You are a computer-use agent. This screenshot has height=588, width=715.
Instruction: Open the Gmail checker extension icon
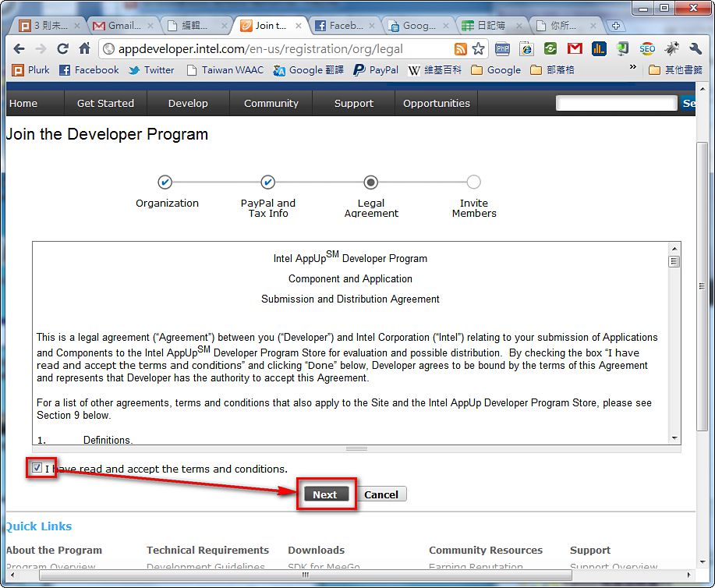pos(575,48)
